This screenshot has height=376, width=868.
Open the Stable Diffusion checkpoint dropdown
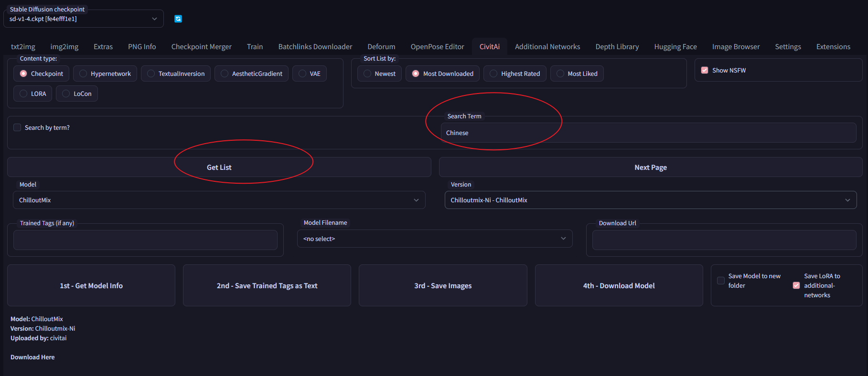(84, 19)
